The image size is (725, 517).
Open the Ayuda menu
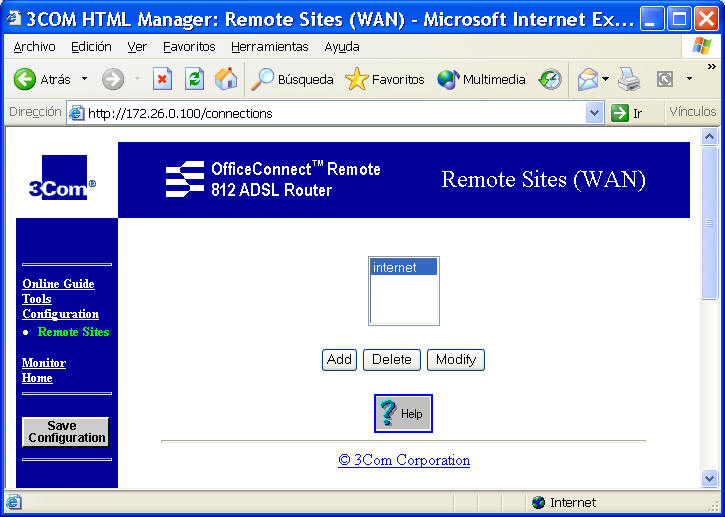342,47
